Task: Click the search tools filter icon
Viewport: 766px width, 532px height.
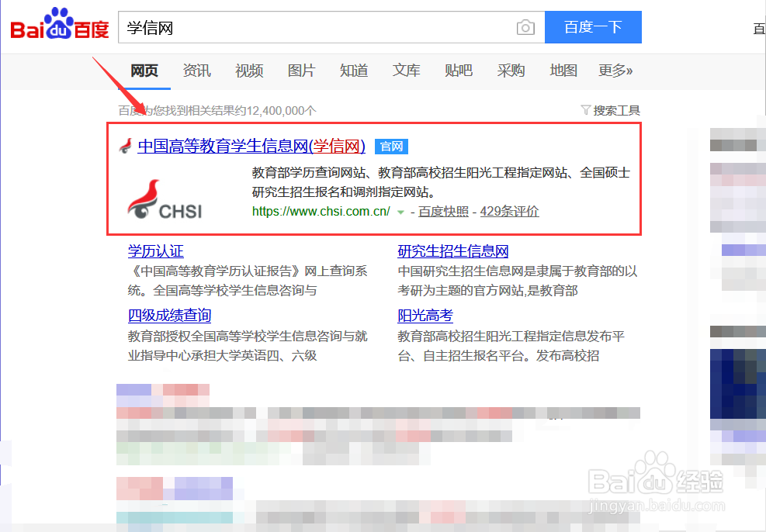Action: coord(585,110)
